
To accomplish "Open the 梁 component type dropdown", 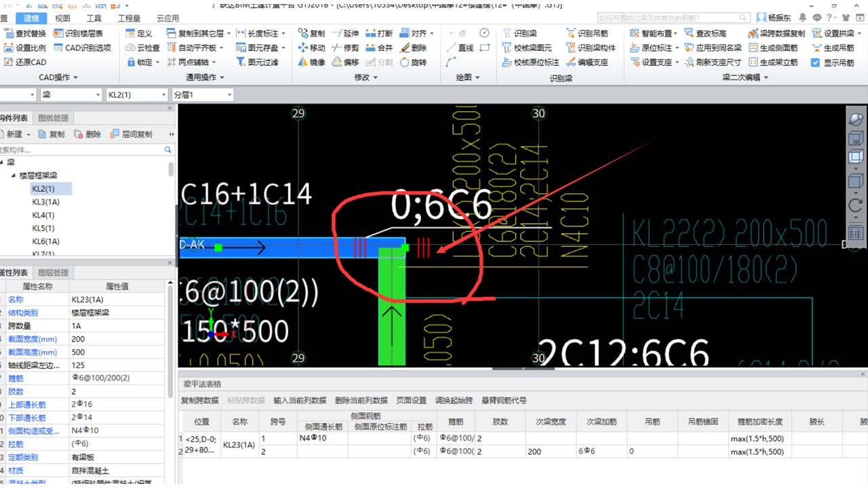I will [71, 95].
